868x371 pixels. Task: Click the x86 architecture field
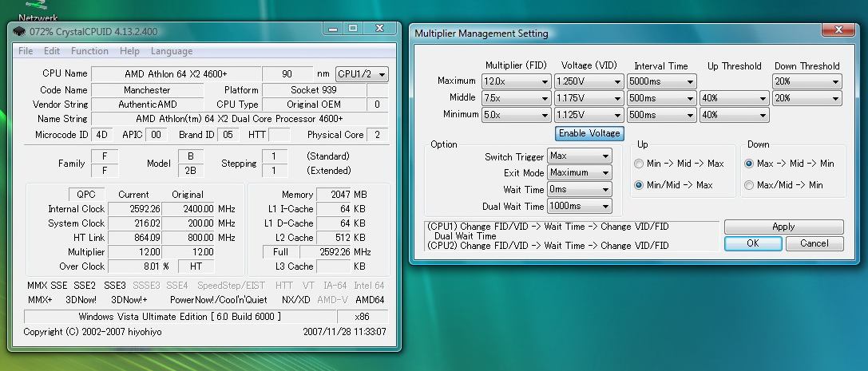[363, 317]
